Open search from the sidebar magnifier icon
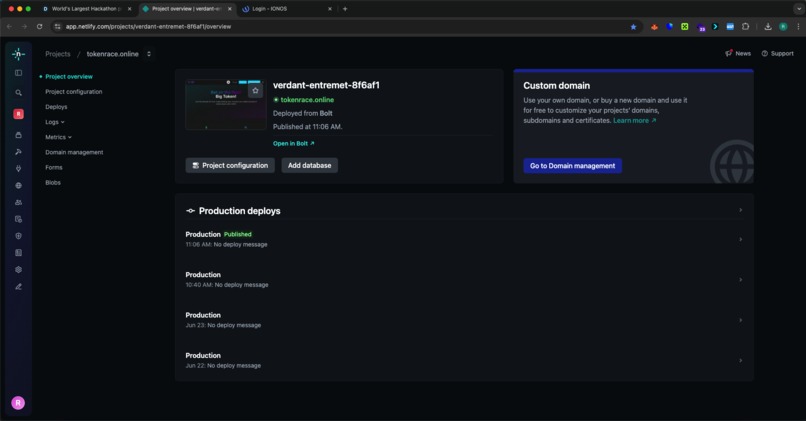Image resolution: width=806 pixels, height=421 pixels. [x=19, y=93]
